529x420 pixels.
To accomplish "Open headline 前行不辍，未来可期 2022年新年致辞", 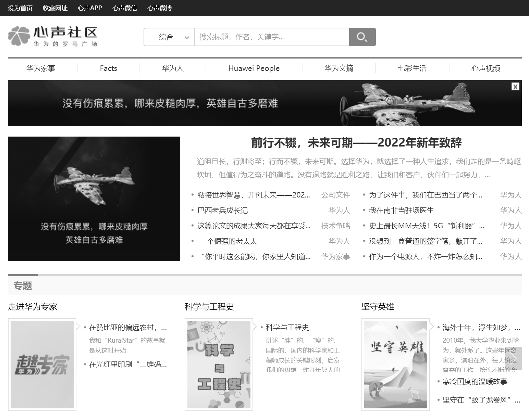I will (356, 143).
